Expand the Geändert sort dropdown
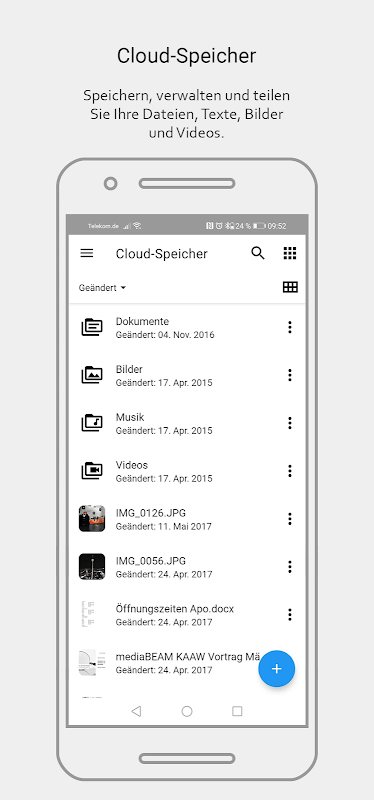The height and width of the screenshot is (800, 374). (102, 288)
